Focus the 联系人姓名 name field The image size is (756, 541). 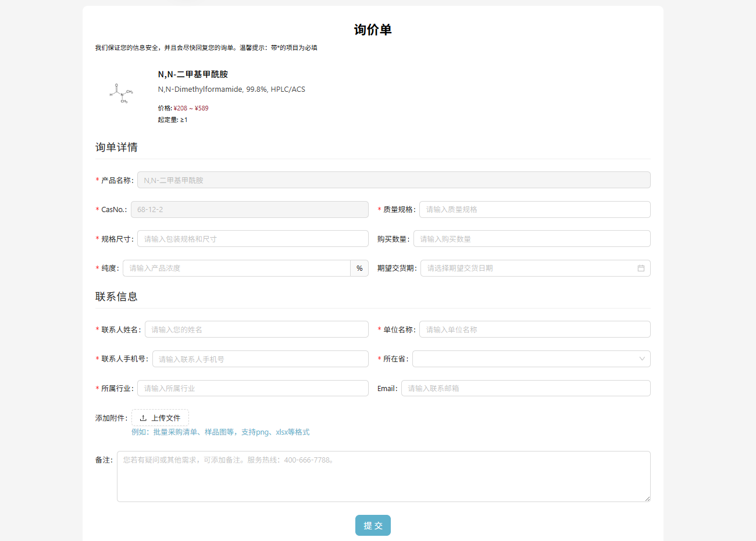(256, 329)
